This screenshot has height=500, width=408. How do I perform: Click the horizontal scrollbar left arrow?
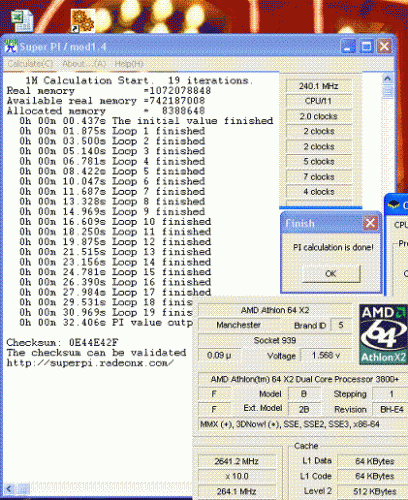tap(9, 489)
